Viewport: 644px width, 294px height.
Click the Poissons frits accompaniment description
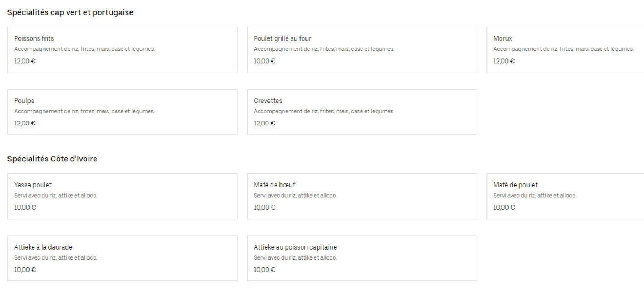pyautogui.click(x=84, y=49)
